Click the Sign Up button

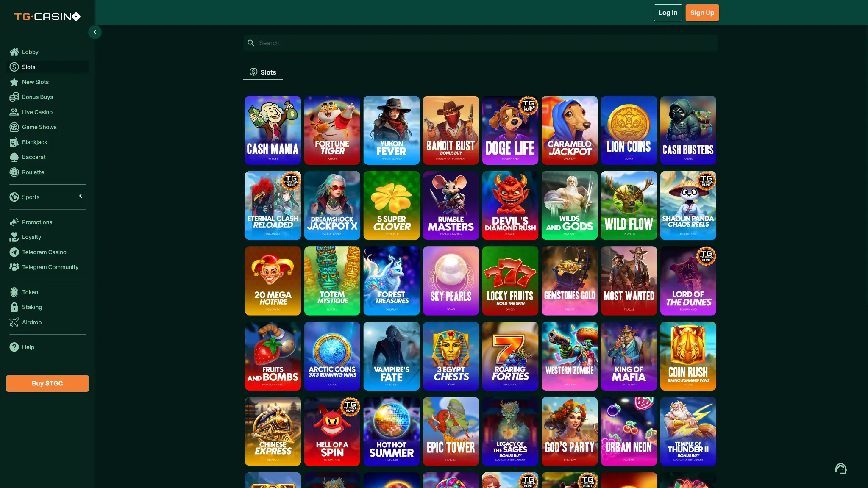[x=702, y=13]
